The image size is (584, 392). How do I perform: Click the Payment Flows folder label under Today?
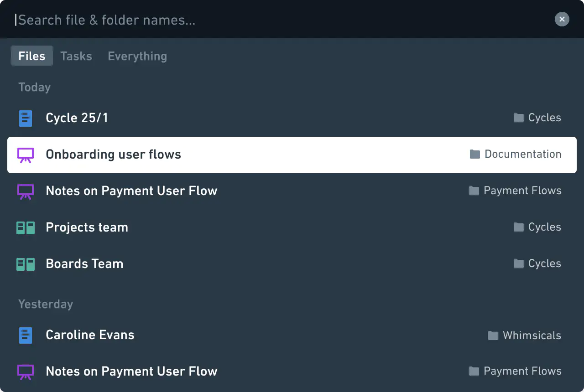(x=522, y=191)
